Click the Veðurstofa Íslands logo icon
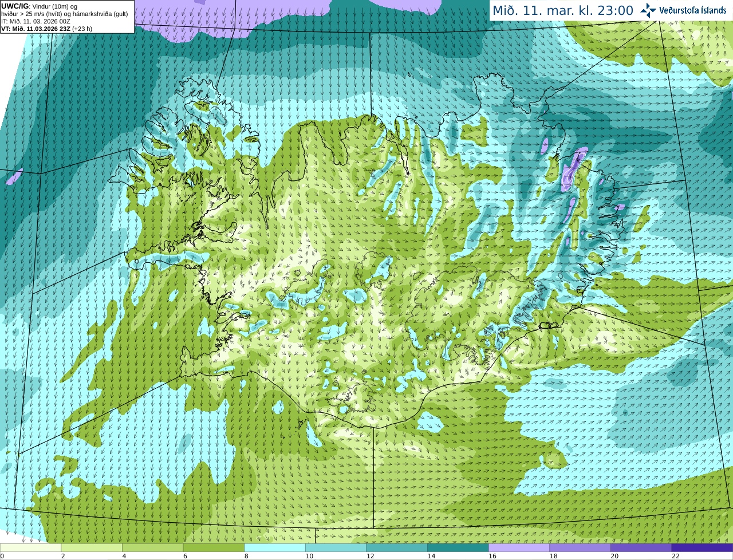 648,10
